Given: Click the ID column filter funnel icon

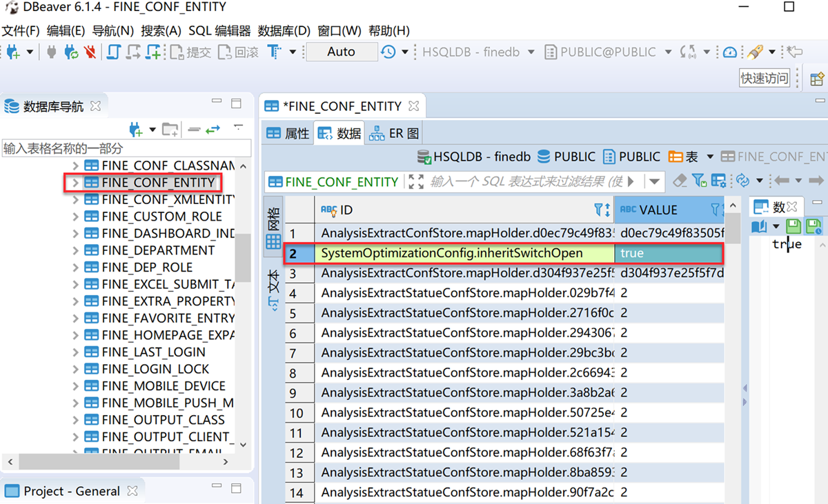Looking at the screenshot, I should click(599, 210).
